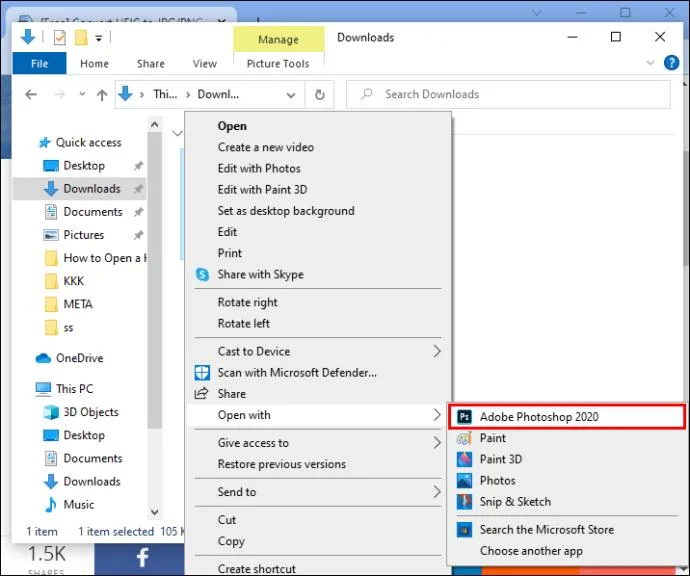This screenshot has height=576, width=690.
Task: Click the Manage contextual tab
Action: (278, 39)
